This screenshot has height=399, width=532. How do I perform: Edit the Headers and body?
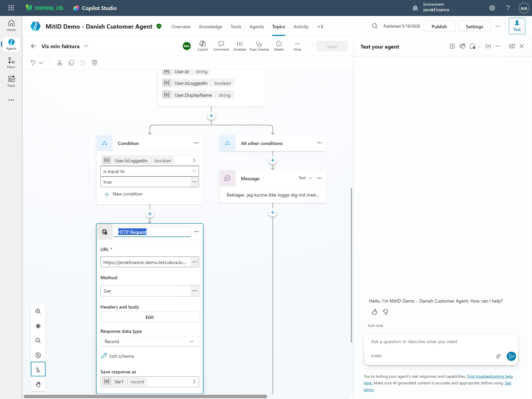click(150, 317)
